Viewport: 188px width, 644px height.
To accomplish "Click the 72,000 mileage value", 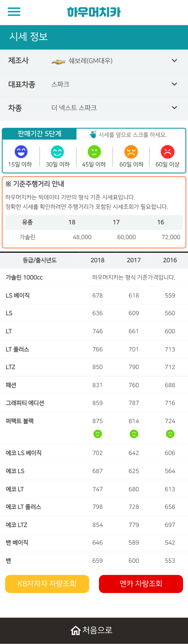I will point(171,237).
